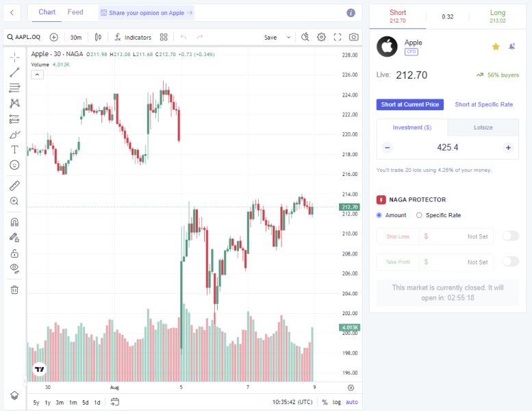This screenshot has height=411, width=532.
Task: Open the Lotsize tab
Action: pos(483,127)
